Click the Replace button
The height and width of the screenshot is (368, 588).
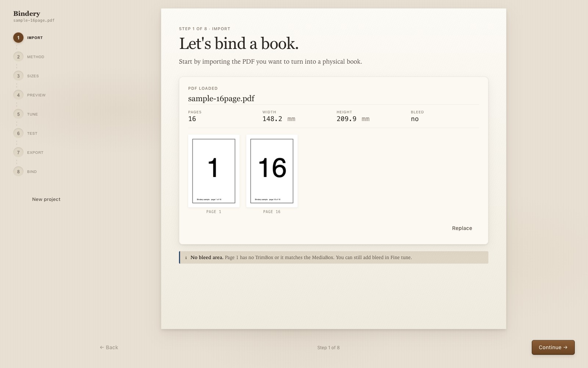462,228
